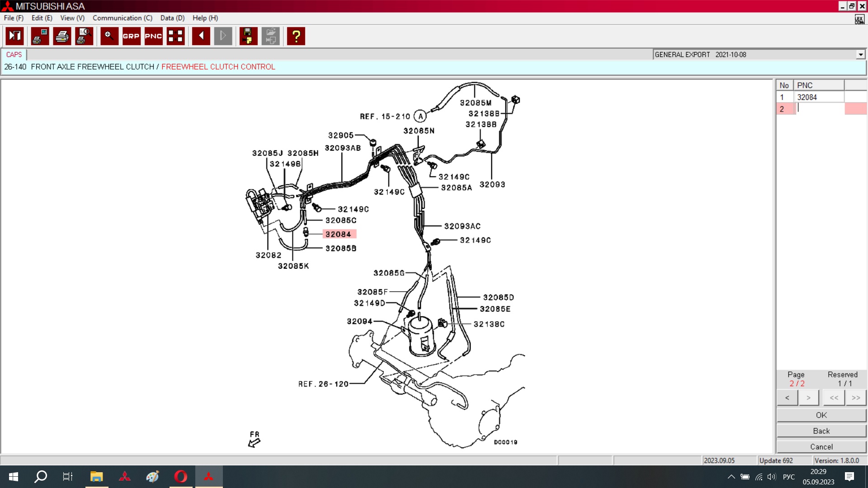The image size is (868, 488).
Task: Expand the GENERAL EXPORT dropdown
Action: [x=860, y=55]
